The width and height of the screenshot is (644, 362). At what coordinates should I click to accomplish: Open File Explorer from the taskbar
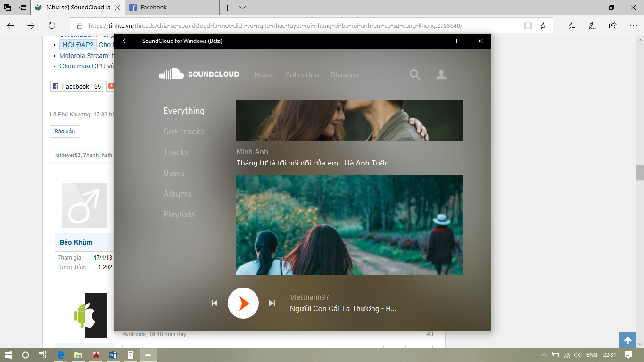click(x=78, y=355)
